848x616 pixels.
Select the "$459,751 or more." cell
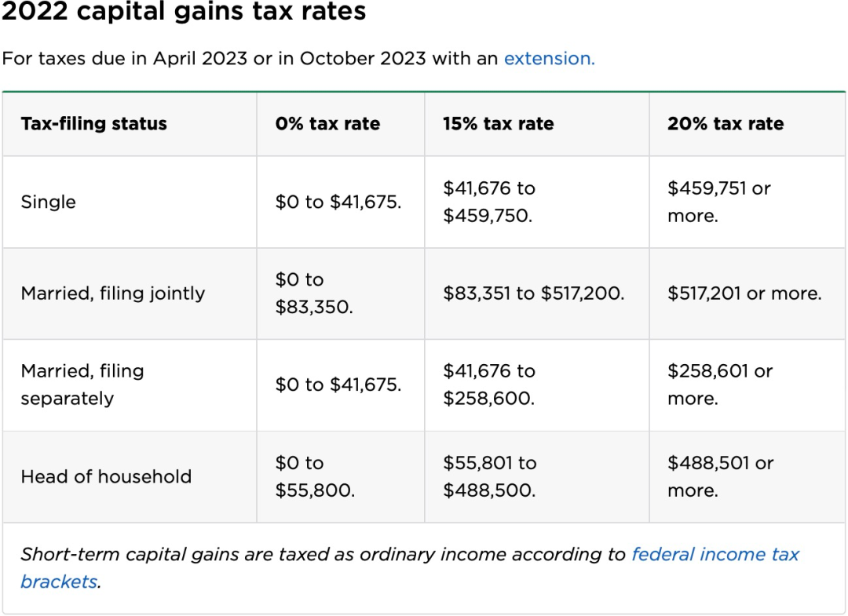[x=718, y=202]
